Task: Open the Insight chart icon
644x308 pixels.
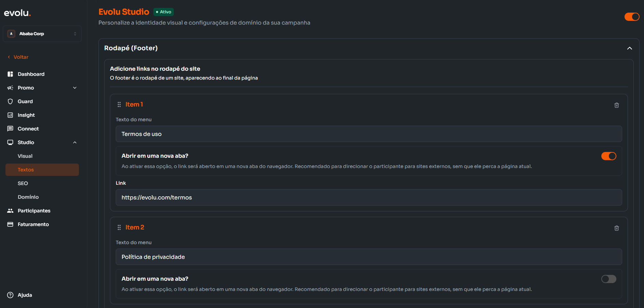Action: 10,115
